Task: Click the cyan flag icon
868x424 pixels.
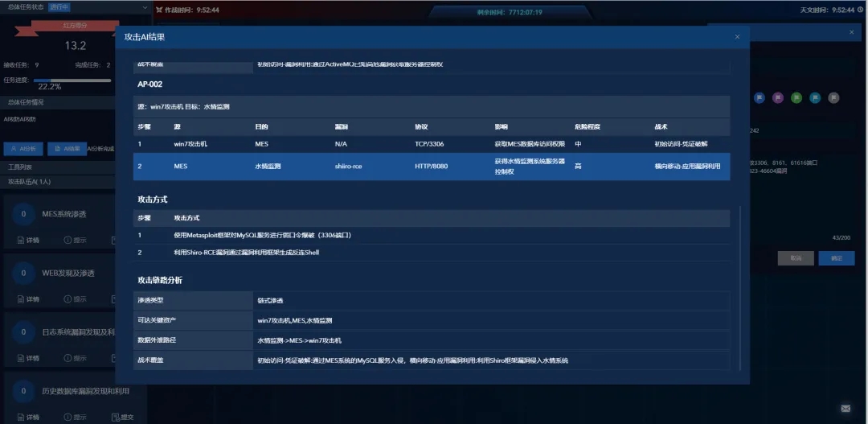Action: point(815,97)
